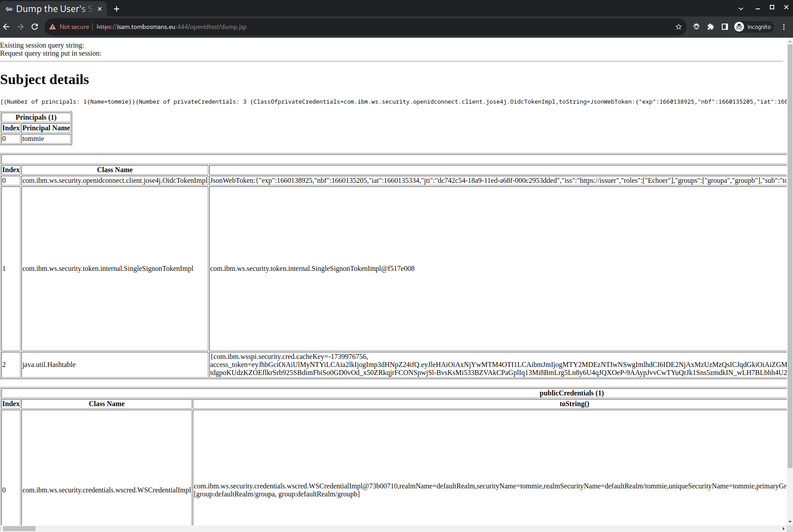Screen dimensions: 793x532
Task: Click the browser Back arrow
Action: pyautogui.click(x=6, y=27)
